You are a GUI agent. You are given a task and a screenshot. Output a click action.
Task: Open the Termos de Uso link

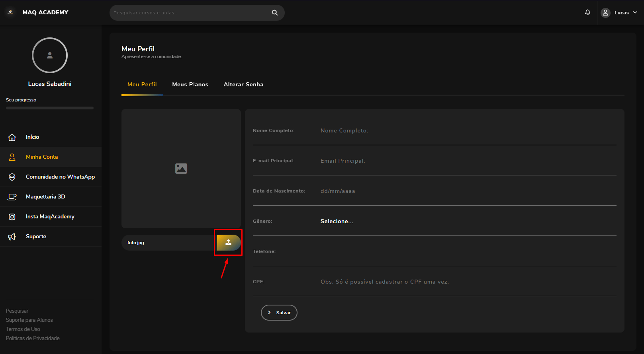[23, 329]
